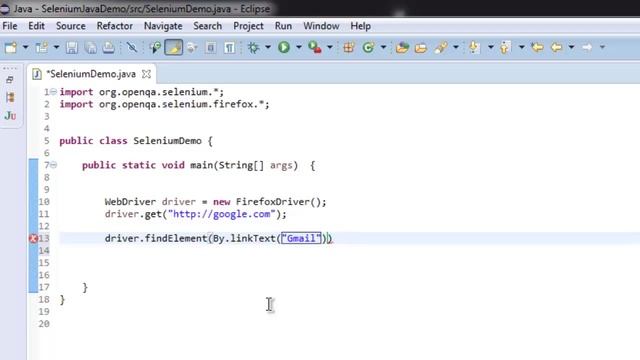Click the Restore icon in left sidebar
This screenshot has width=640, height=360.
(x=10, y=80)
